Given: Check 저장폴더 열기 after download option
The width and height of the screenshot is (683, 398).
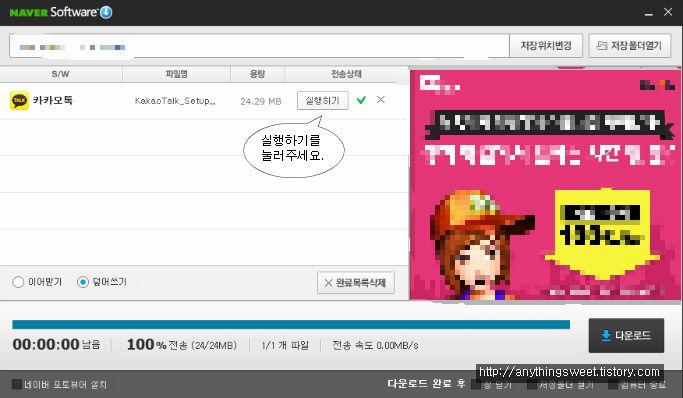Looking at the screenshot, I should (x=532, y=385).
